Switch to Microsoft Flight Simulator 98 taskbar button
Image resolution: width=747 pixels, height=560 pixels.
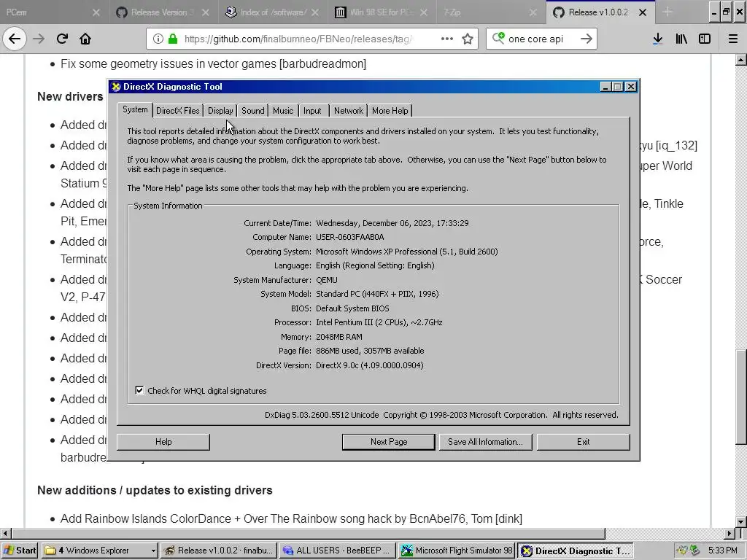[x=457, y=551]
